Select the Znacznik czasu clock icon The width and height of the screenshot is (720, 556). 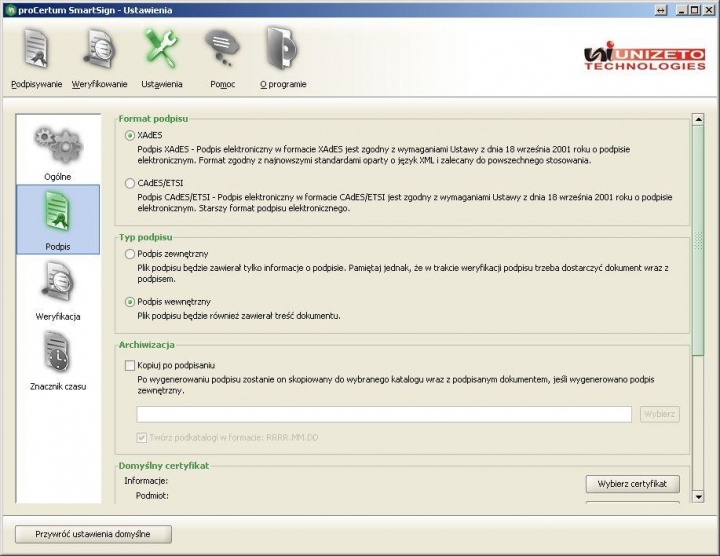pyautogui.click(x=58, y=353)
